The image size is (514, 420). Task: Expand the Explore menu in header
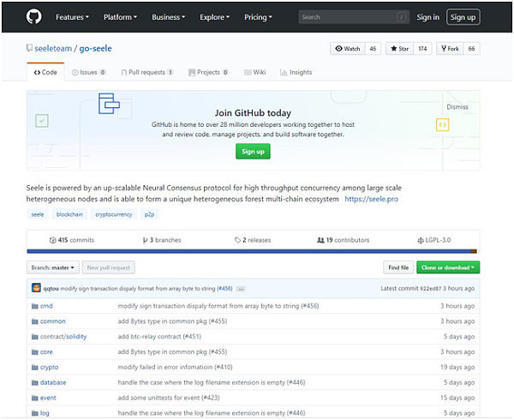215,17
